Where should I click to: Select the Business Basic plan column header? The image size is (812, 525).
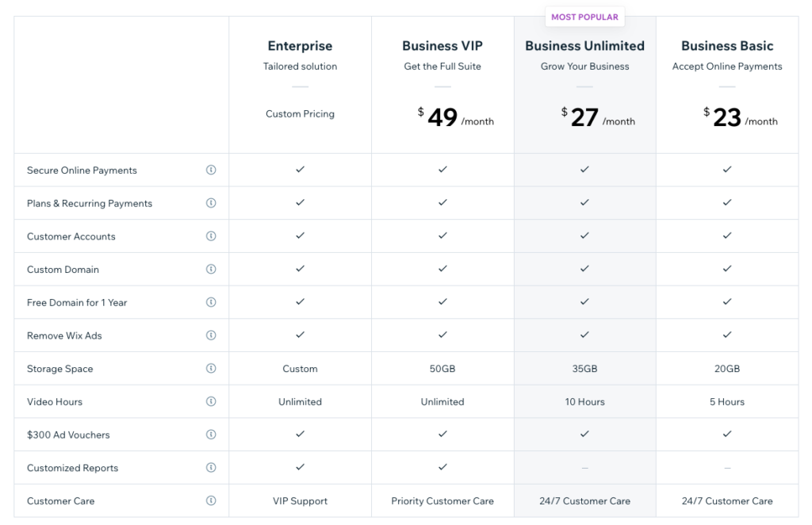pyautogui.click(x=726, y=45)
